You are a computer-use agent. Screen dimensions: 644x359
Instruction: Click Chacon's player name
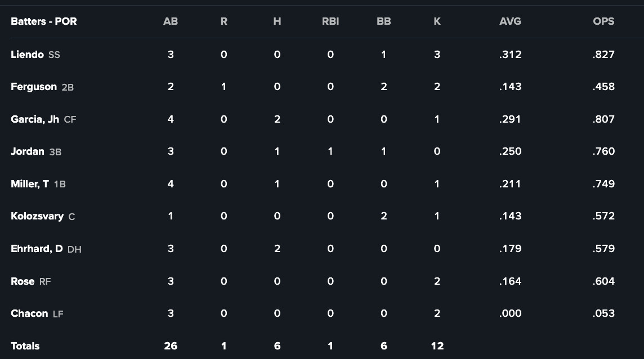tap(29, 313)
